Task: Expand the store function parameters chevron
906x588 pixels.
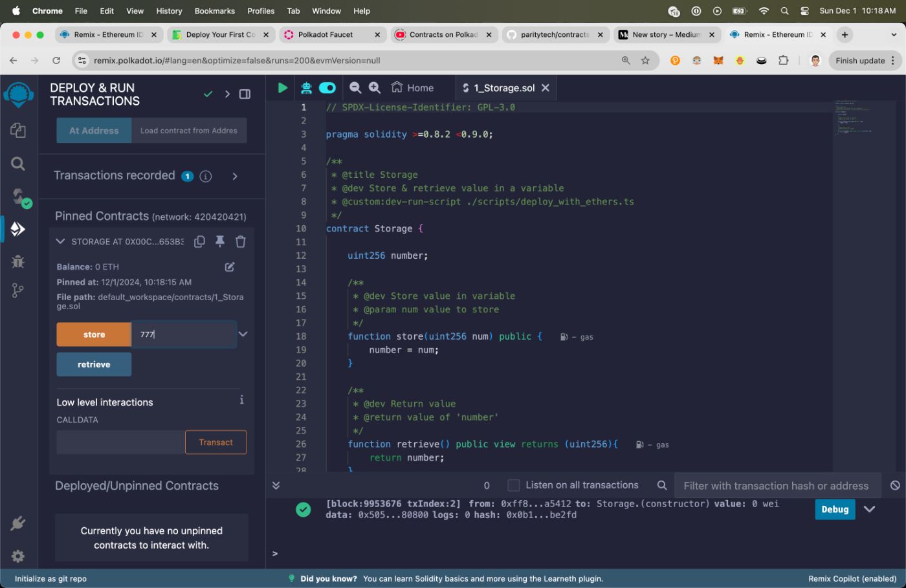Action: pyautogui.click(x=243, y=334)
